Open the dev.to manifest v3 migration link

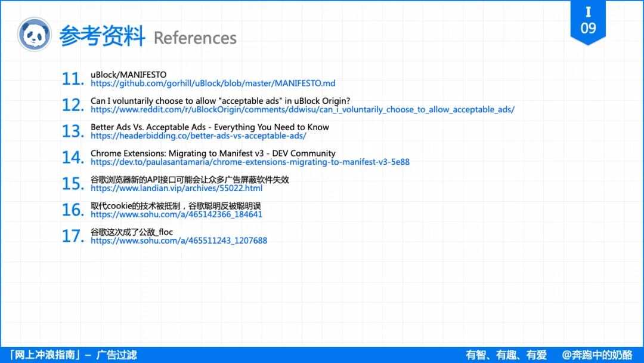pos(250,162)
